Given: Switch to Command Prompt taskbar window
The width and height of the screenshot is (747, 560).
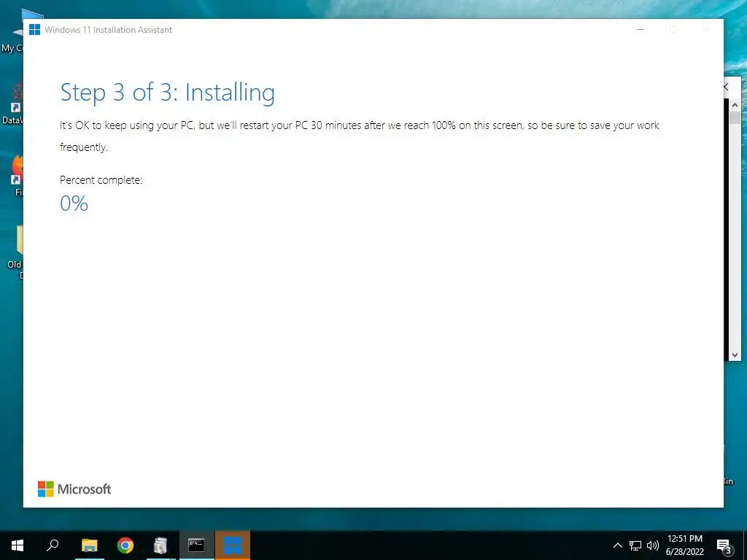Looking at the screenshot, I should 196,545.
